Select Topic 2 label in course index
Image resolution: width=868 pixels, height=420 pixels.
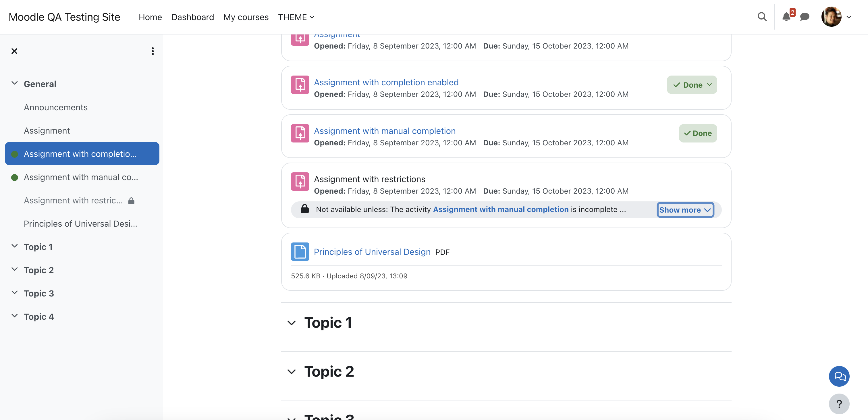tap(39, 270)
